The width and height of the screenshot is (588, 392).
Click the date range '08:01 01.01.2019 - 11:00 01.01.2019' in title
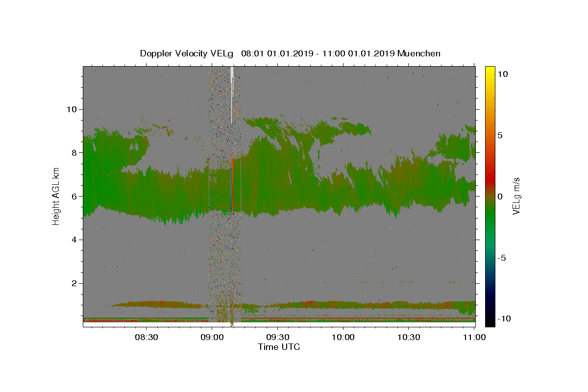318,53
